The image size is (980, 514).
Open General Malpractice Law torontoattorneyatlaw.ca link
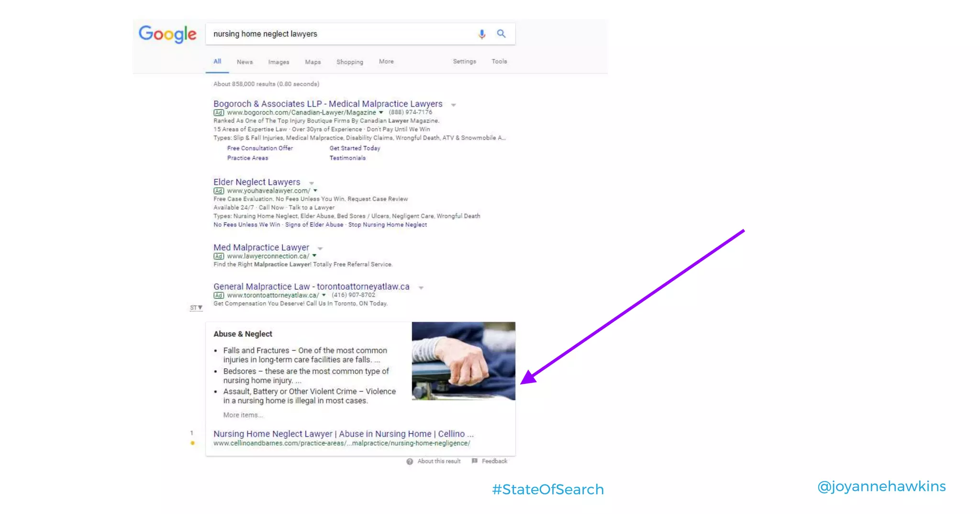[x=312, y=286]
